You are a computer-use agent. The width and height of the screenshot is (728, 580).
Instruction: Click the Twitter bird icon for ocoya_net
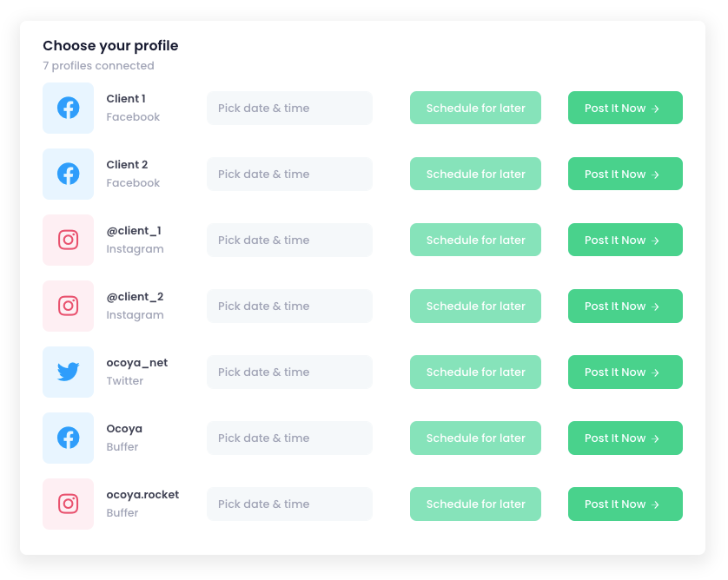click(x=69, y=372)
